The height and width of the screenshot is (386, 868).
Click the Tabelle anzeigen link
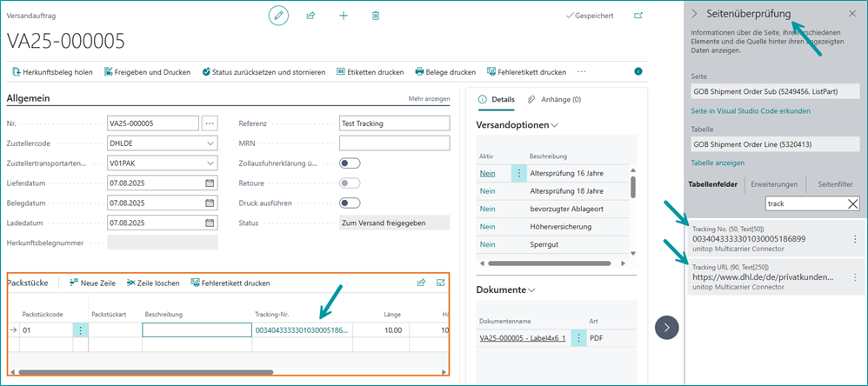click(x=718, y=163)
